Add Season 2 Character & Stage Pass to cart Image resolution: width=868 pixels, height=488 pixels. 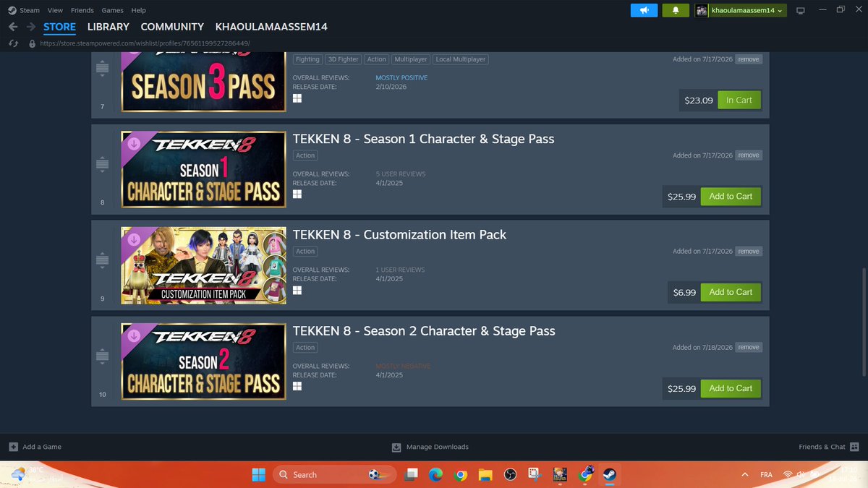pos(731,388)
